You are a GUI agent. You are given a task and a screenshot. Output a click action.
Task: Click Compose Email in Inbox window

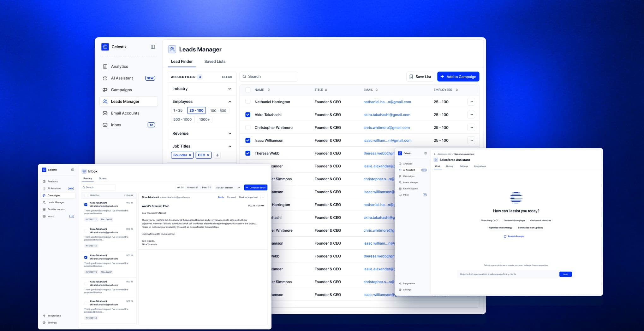pyautogui.click(x=256, y=188)
